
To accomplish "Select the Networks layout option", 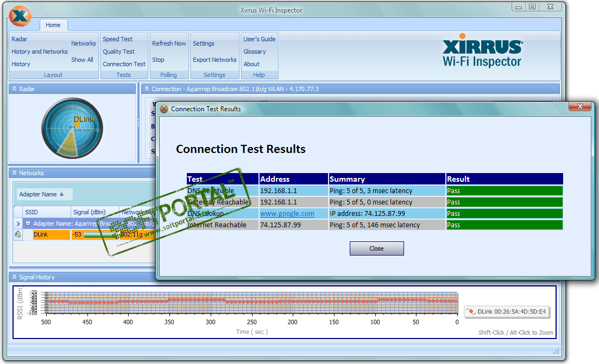I will coord(83,43).
